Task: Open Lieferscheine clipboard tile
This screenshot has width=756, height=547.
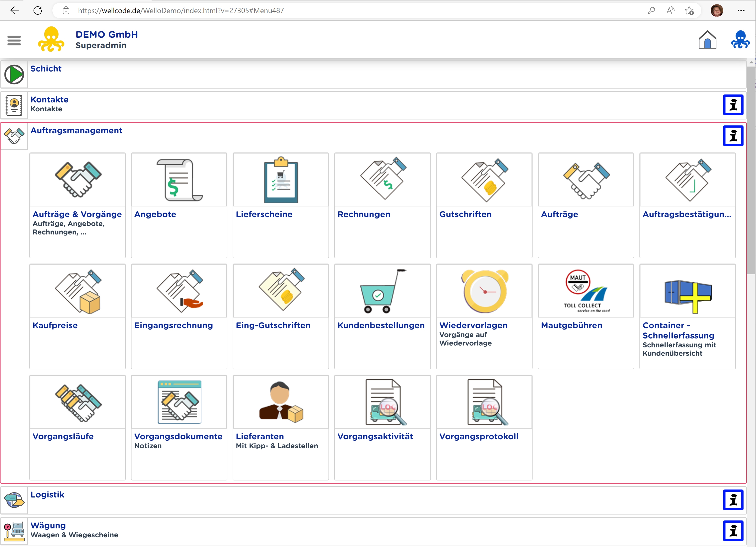Action: [281, 180]
